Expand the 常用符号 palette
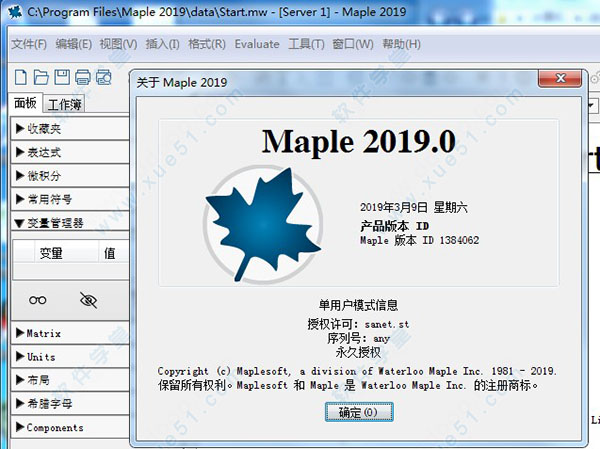600x449 pixels. click(70, 199)
